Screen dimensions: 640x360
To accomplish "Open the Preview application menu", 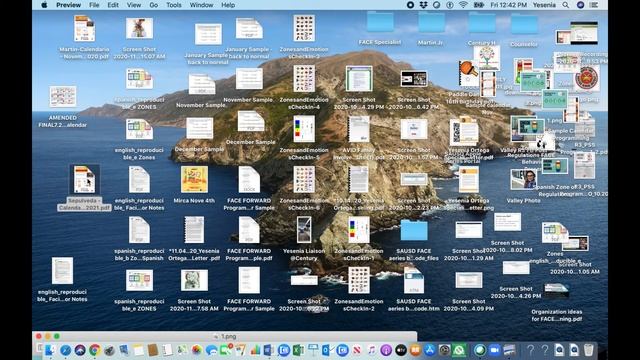I will 68,5.
